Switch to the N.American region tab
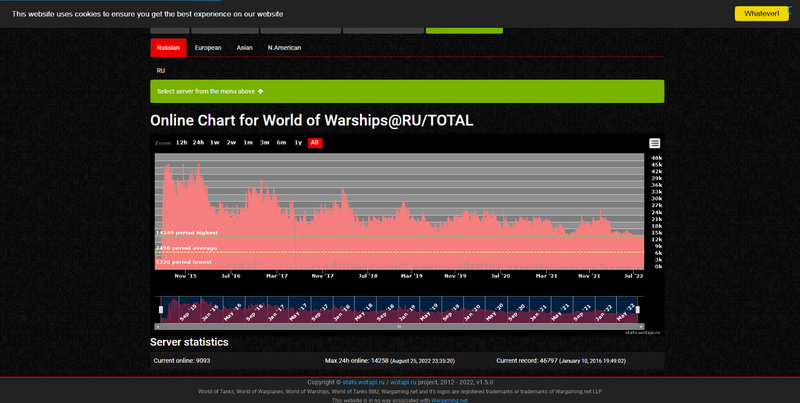The height and width of the screenshot is (403, 800). [x=284, y=47]
